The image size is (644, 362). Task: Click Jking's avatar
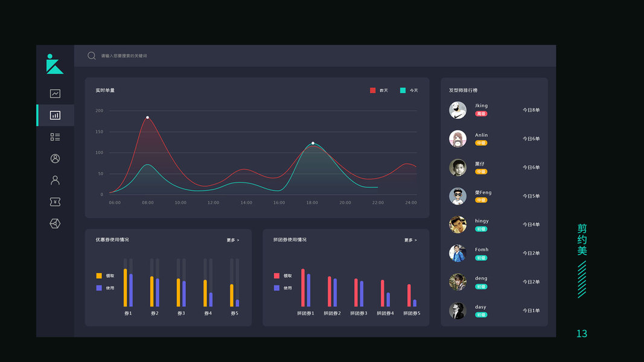point(457,110)
